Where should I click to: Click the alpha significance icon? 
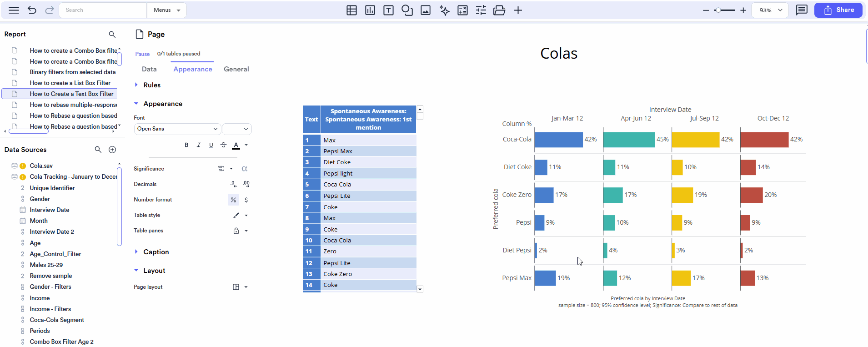pyautogui.click(x=245, y=169)
